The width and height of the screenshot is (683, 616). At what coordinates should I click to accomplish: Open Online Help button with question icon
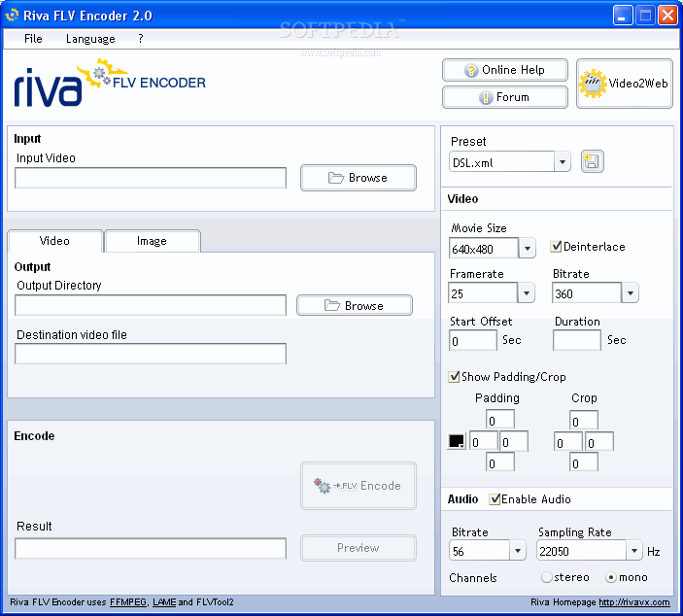pyautogui.click(x=505, y=70)
